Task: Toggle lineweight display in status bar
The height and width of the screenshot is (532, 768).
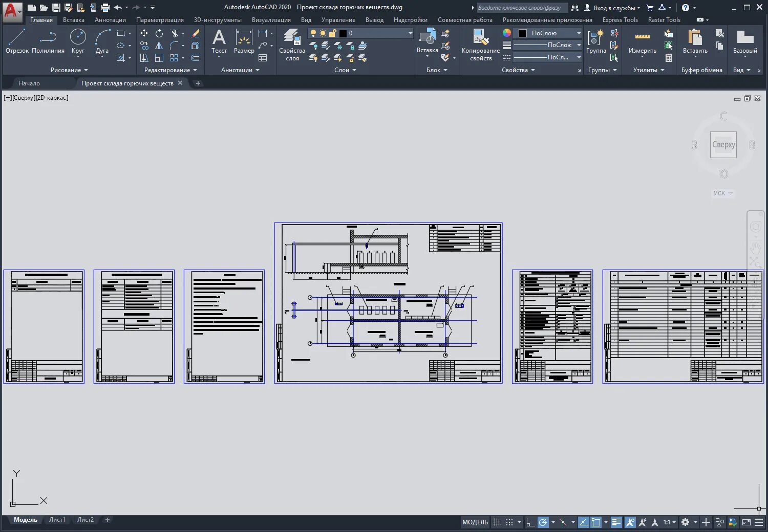Action: (x=616, y=522)
